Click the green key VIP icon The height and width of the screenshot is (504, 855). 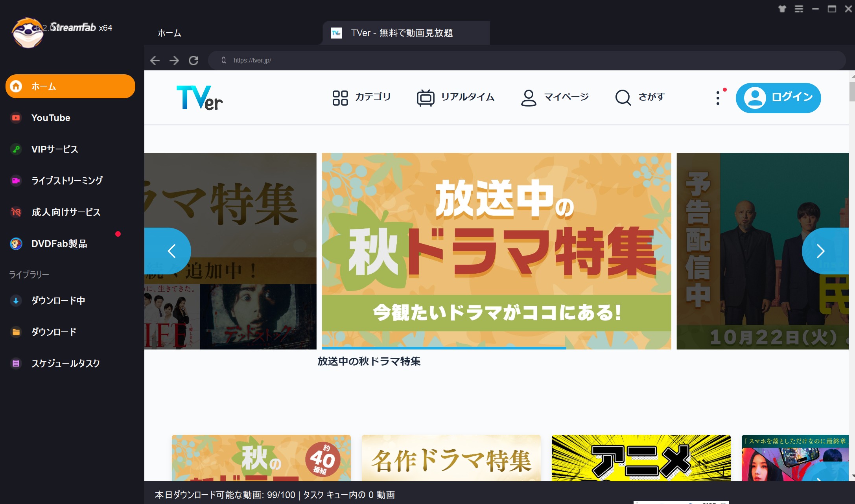pos(16,149)
